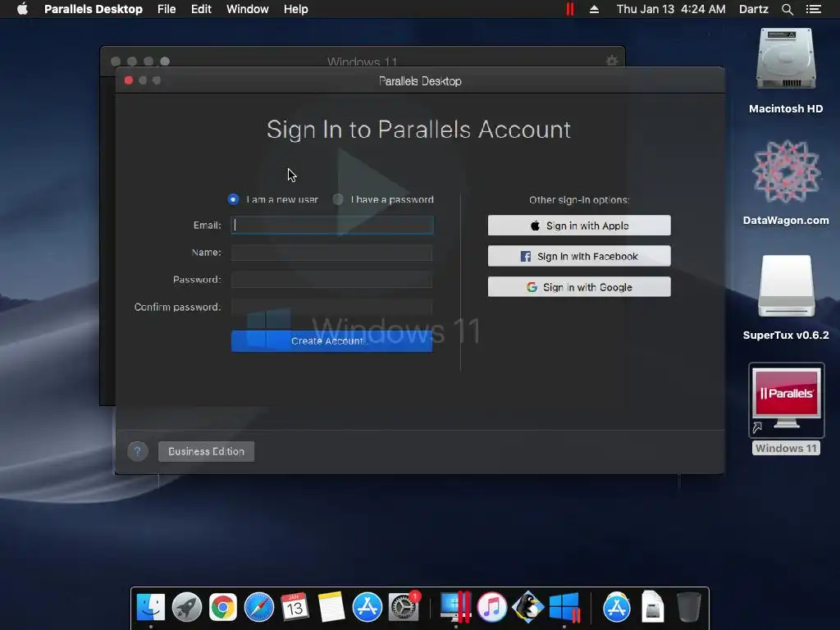
Task: Open the Apple menu
Action: click(x=22, y=9)
